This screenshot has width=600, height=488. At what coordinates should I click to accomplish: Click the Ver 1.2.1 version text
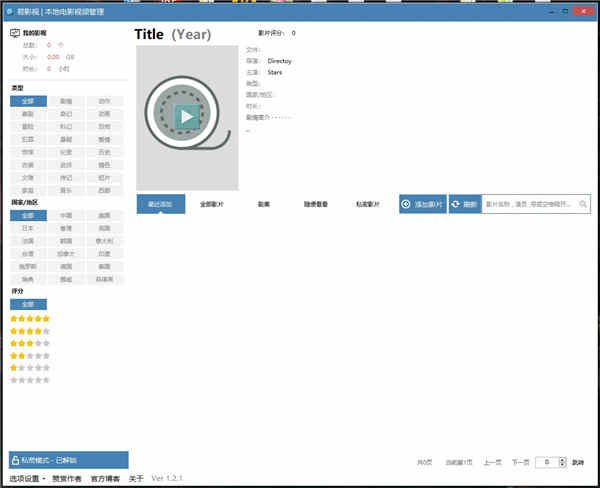(x=167, y=478)
